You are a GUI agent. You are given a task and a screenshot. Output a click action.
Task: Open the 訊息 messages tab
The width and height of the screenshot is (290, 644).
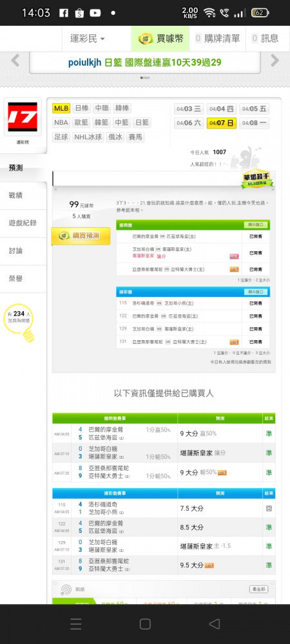tap(265, 39)
